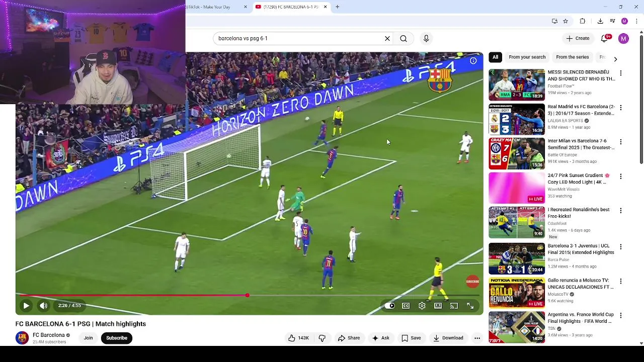Close the FC Barcelona YouTube tab
Screen dimensions: 644x362
pos(325,7)
